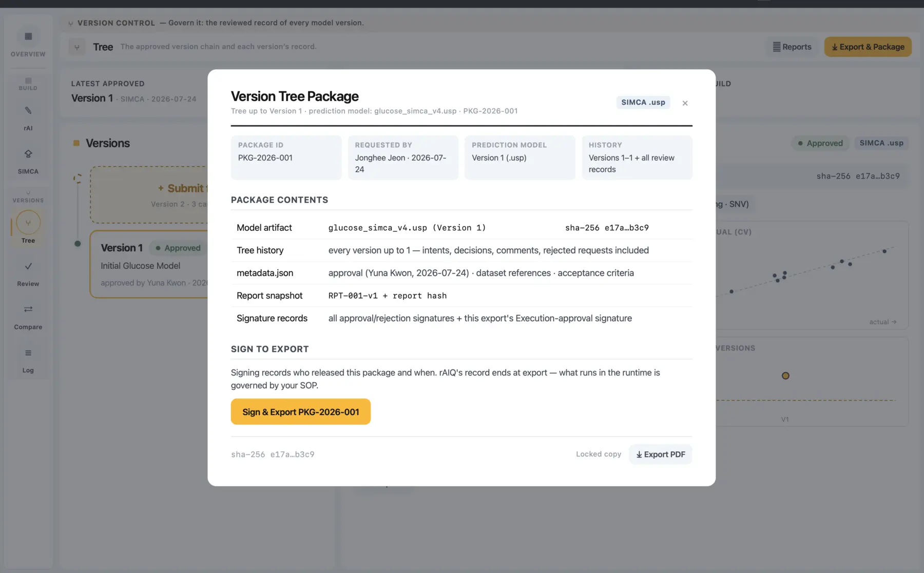Viewport: 924px width, 573px height.
Task: Click the Approved badge on Version 1 card
Action: pyautogui.click(x=178, y=248)
